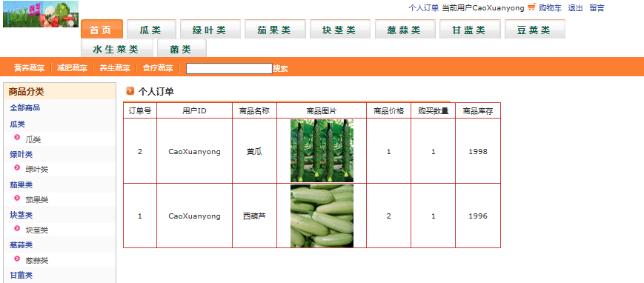The height and width of the screenshot is (283, 644).
Task: Open the 块茎类 navigation tab
Action: click(339, 29)
